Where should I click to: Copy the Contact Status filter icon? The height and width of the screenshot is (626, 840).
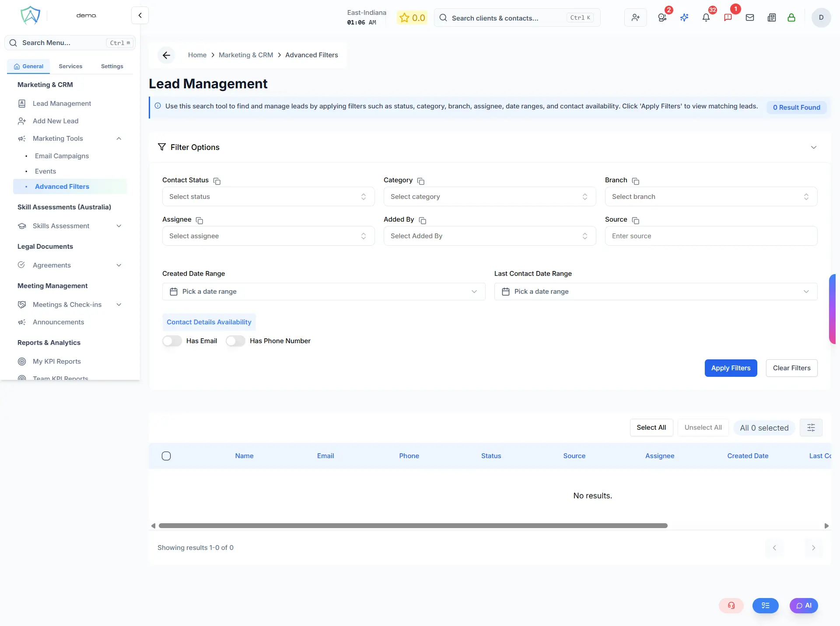(x=217, y=181)
